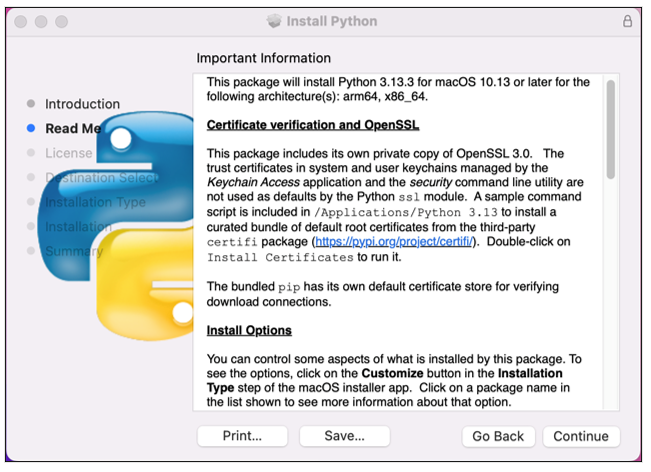Click the Certificate verification and OpenSSL heading
The height and width of the screenshot is (472, 651).
[x=313, y=125]
